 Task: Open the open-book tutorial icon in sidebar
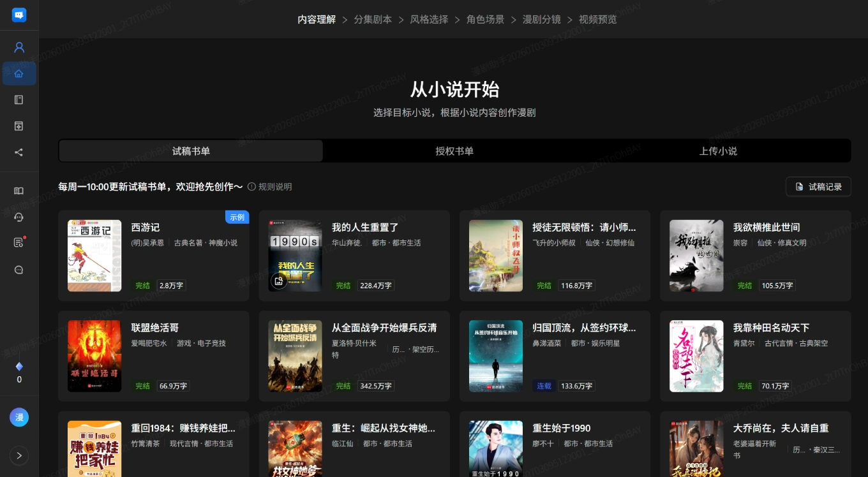tap(19, 191)
